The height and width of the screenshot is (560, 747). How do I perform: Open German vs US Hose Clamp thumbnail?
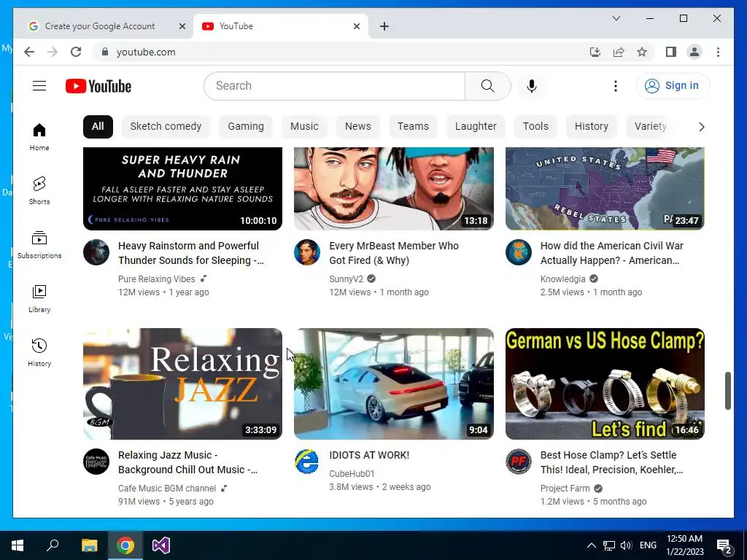(x=605, y=384)
